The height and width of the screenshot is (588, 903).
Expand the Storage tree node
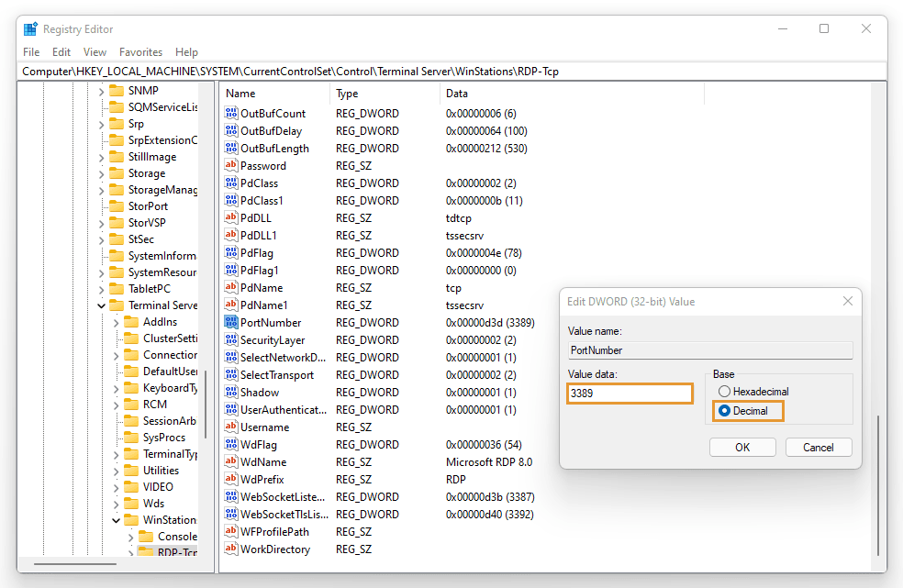[101, 173]
